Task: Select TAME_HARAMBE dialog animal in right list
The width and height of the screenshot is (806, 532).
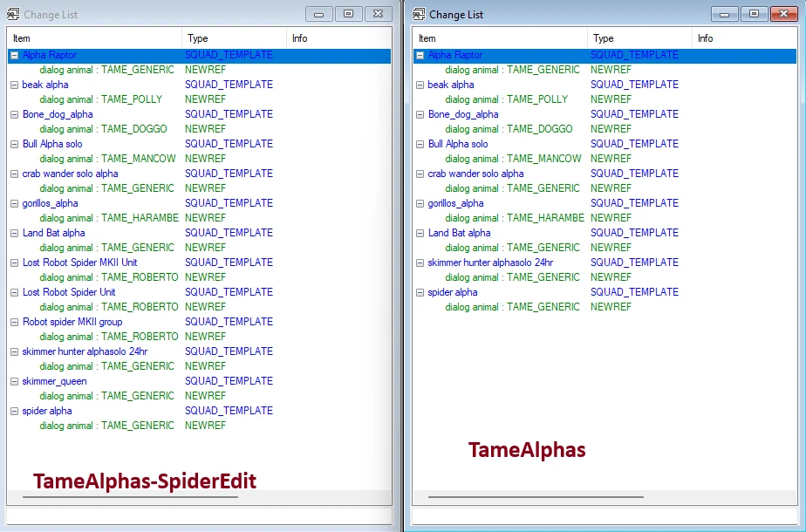Action: click(x=514, y=218)
